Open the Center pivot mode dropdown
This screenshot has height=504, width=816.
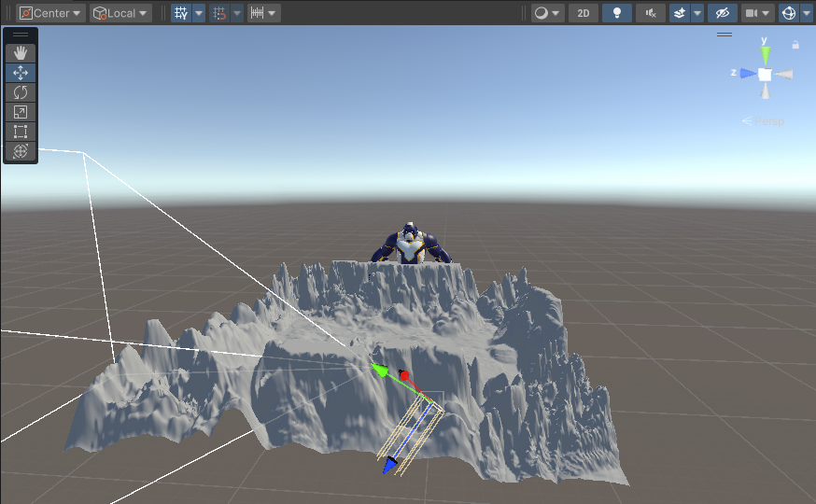(x=50, y=13)
